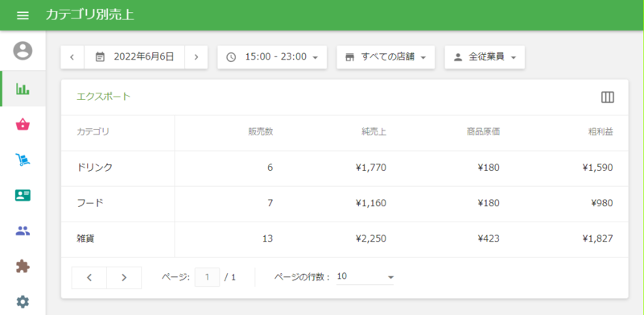Go to previous date with left chevron

click(72, 57)
